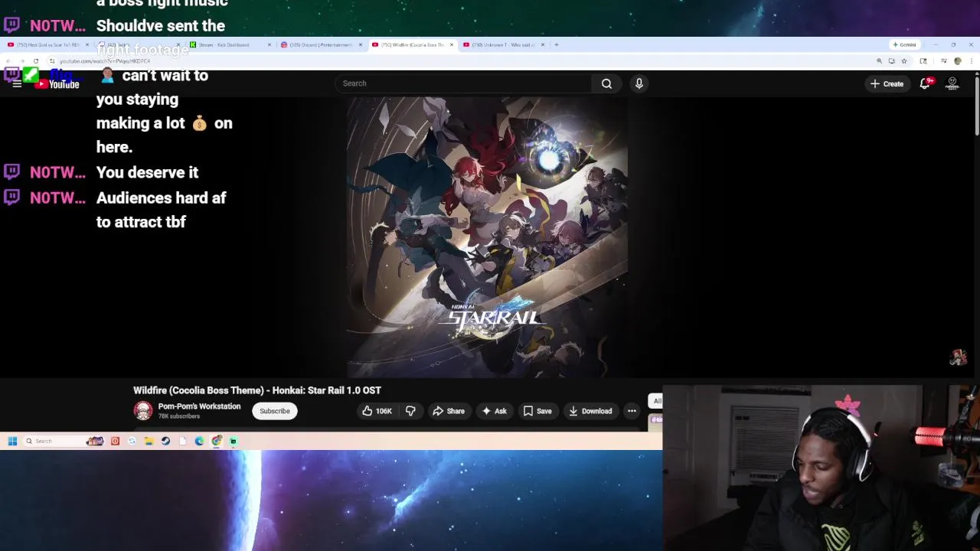Open the YouTube account avatar menu
The width and height of the screenshot is (980, 551).
coord(952,83)
